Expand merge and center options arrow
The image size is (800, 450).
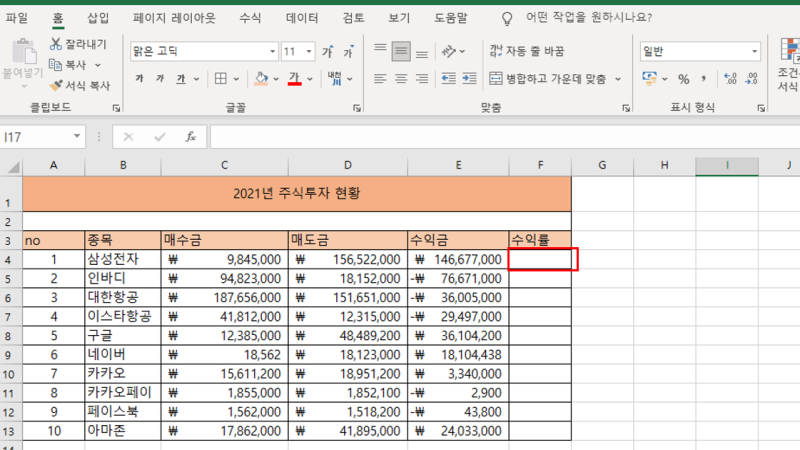coord(618,79)
